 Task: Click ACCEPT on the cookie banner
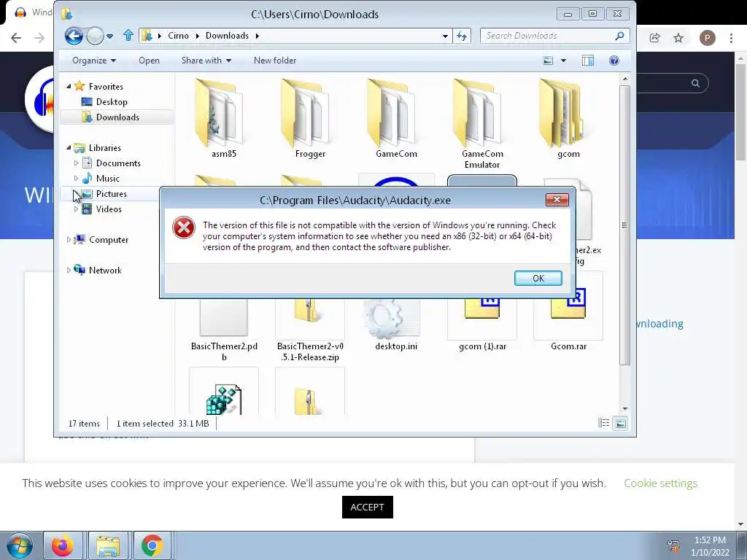click(x=368, y=507)
